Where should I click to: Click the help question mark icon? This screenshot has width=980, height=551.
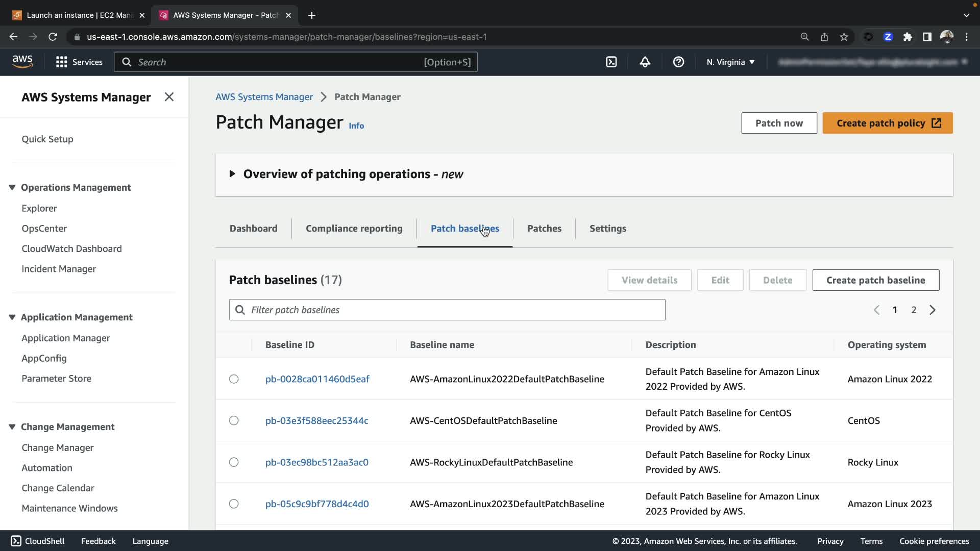[678, 62]
